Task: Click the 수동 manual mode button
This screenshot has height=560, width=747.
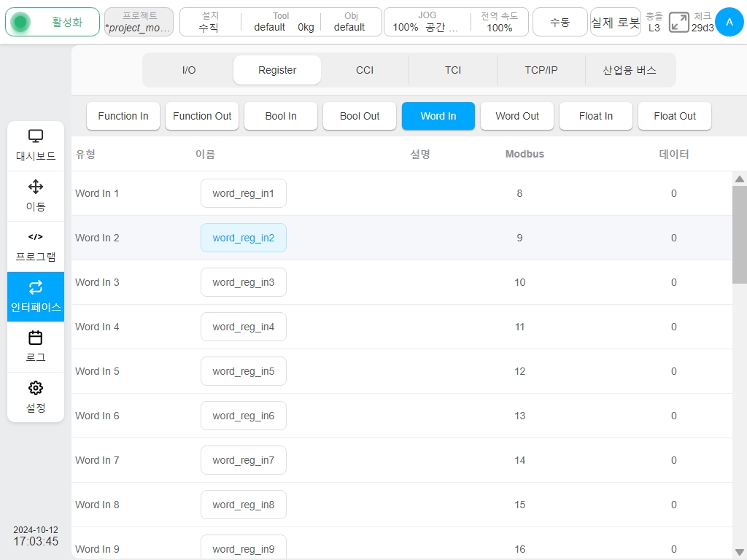Action: (560, 22)
